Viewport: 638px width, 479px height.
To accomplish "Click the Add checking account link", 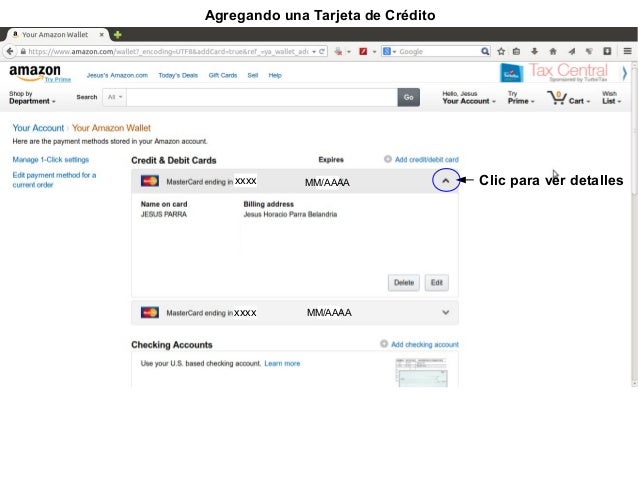I will [425, 344].
